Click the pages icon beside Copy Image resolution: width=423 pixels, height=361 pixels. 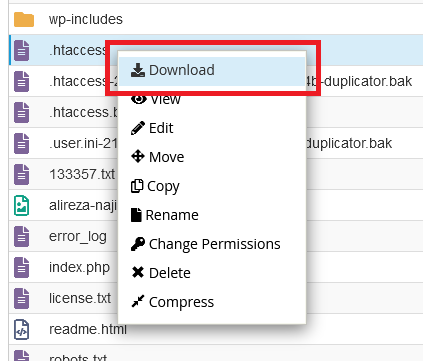point(137,186)
